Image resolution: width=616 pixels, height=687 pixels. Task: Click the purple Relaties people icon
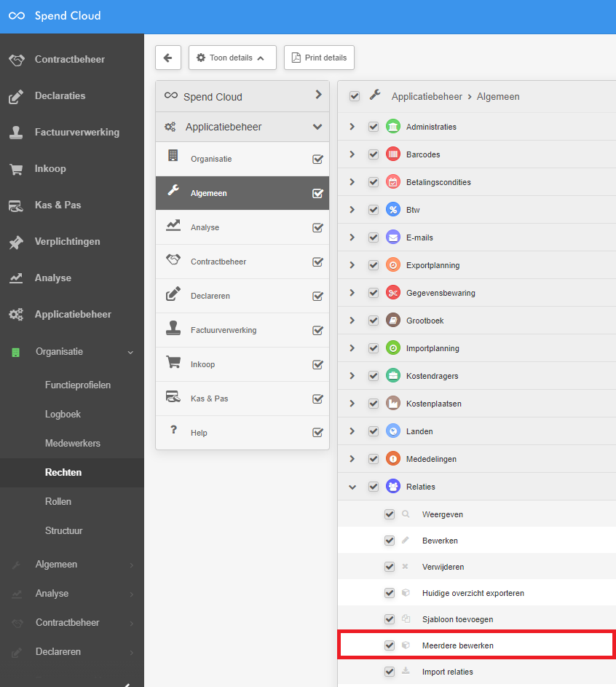coord(393,487)
